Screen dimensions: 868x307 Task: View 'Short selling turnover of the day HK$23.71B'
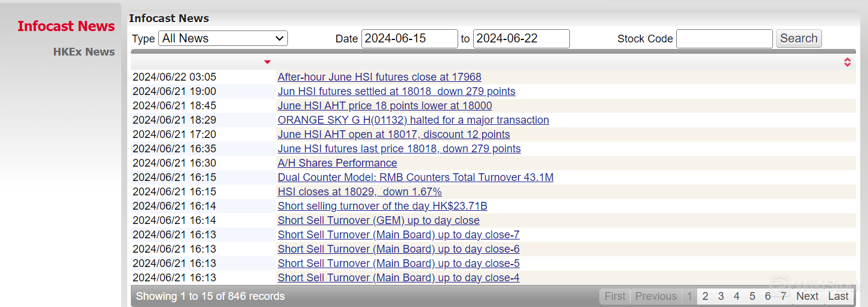[382, 206]
